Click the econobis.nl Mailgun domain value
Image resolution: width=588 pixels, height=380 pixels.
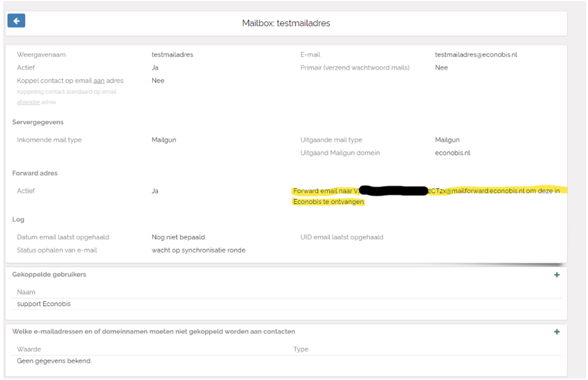click(452, 153)
